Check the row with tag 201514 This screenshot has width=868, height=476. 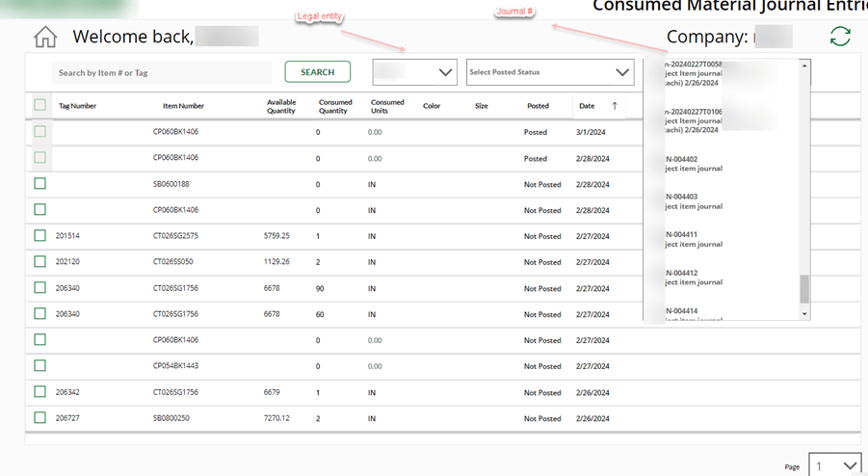tap(39, 235)
